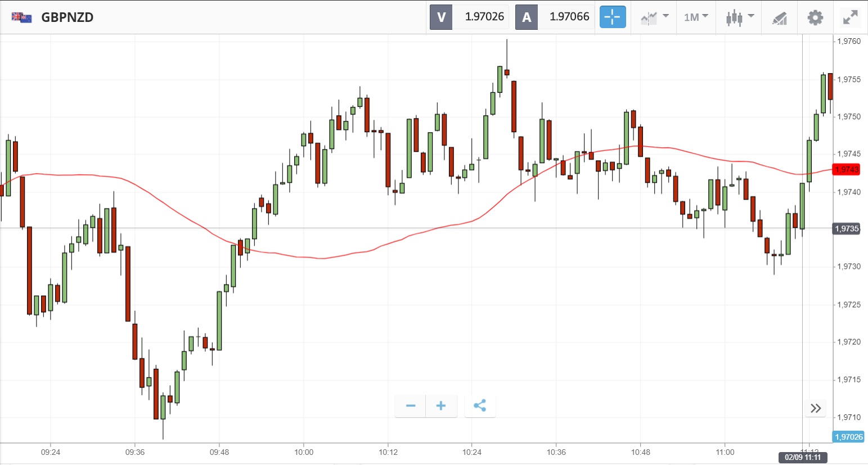Click the GBPNZD symbol name
Viewport: 868px width, 465px height.
(68, 17)
